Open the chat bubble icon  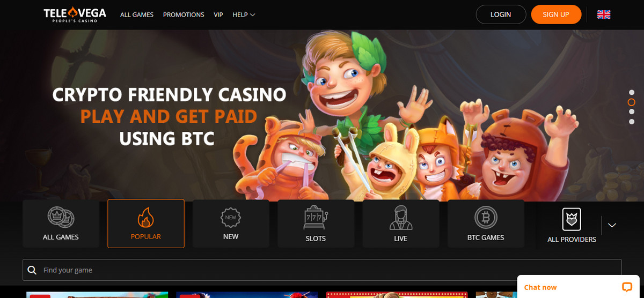pos(627,287)
